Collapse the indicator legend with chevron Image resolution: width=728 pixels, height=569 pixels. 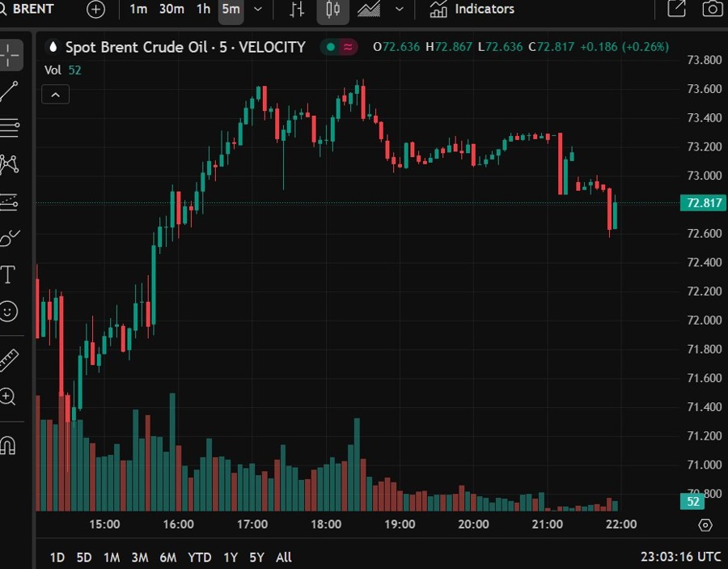click(x=55, y=95)
